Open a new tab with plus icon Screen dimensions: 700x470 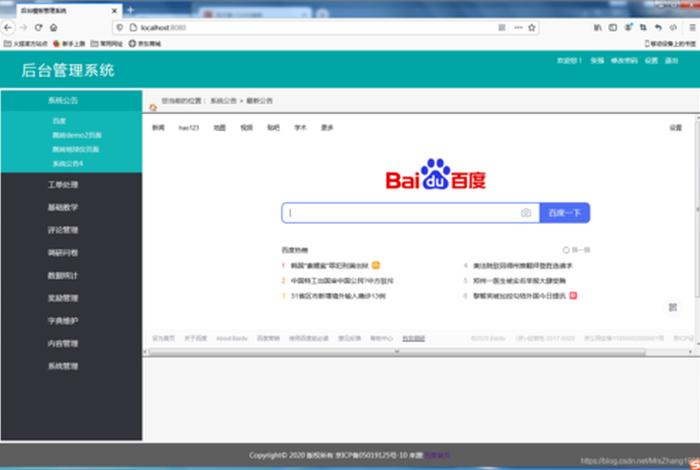click(x=130, y=10)
